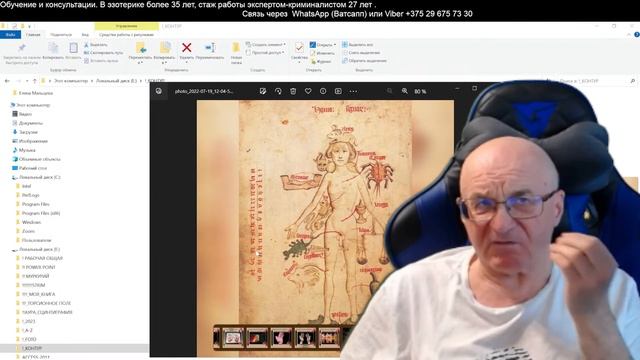Click Invert selection in ribbon
640x360 pixels.
364,61
